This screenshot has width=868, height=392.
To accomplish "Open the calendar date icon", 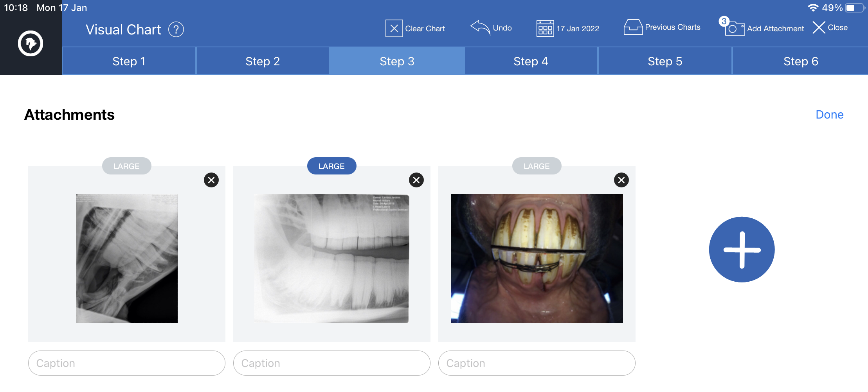I will [545, 28].
